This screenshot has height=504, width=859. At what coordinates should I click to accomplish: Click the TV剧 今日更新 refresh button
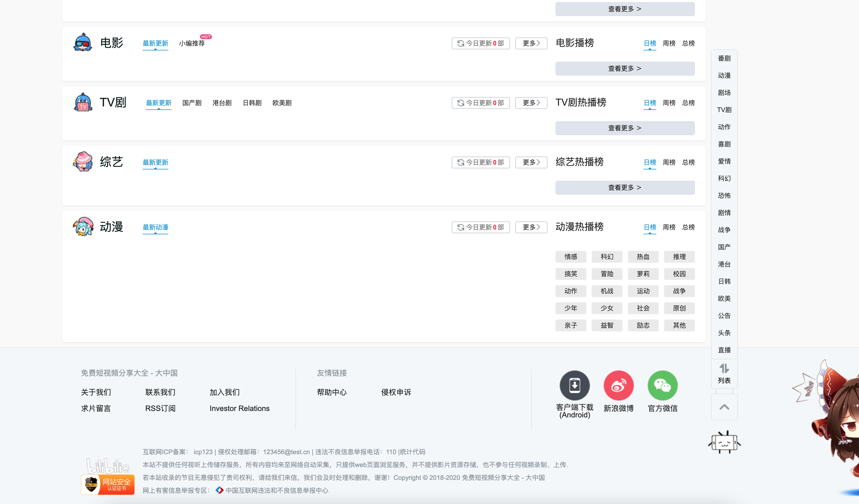[481, 103]
